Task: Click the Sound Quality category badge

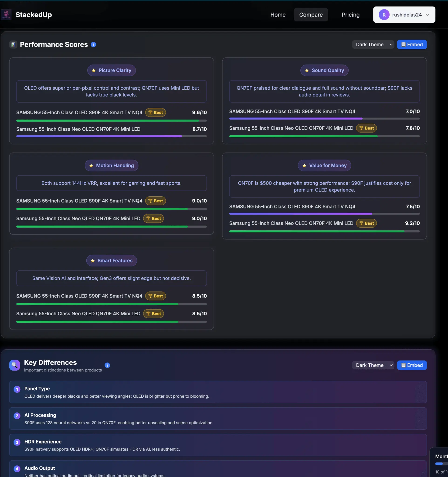Action: 324,70
